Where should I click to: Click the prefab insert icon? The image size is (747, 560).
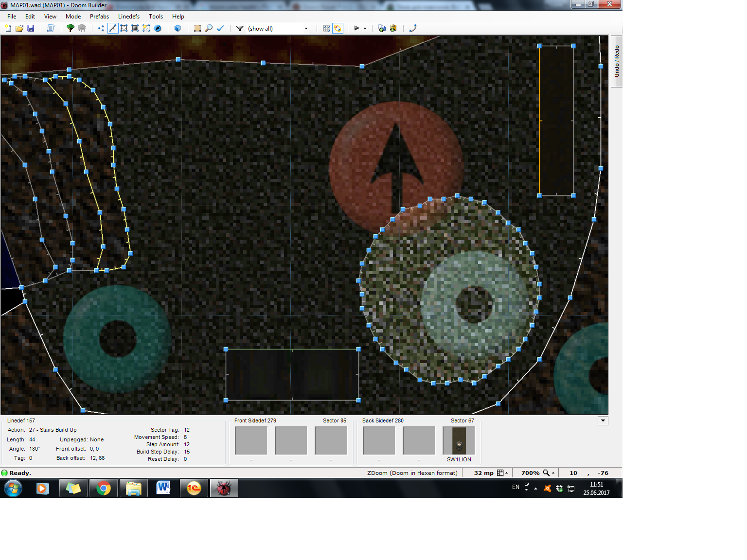click(x=382, y=28)
